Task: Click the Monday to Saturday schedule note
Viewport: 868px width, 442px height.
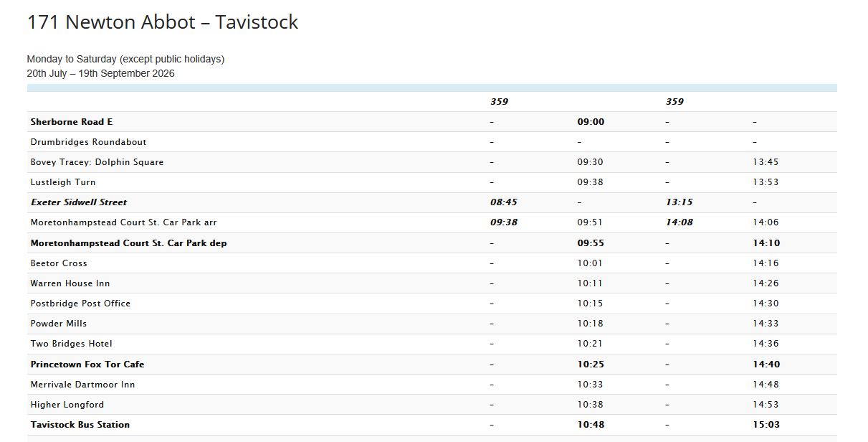Action: coord(125,59)
